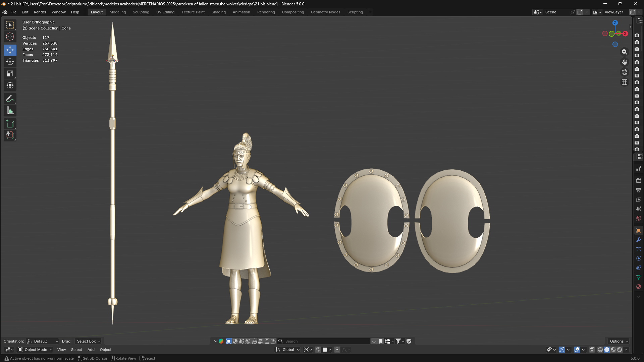Open the Add menu in viewport header
644x362 pixels.
(91, 350)
